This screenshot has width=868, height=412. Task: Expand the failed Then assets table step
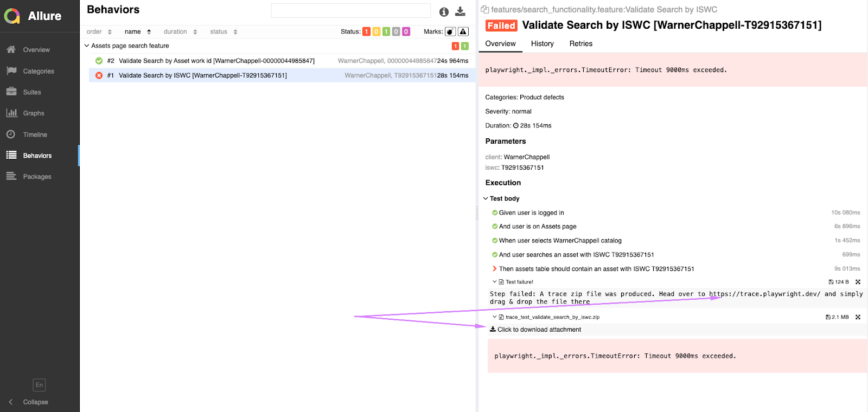pyautogui.click(x=494, y=269)
